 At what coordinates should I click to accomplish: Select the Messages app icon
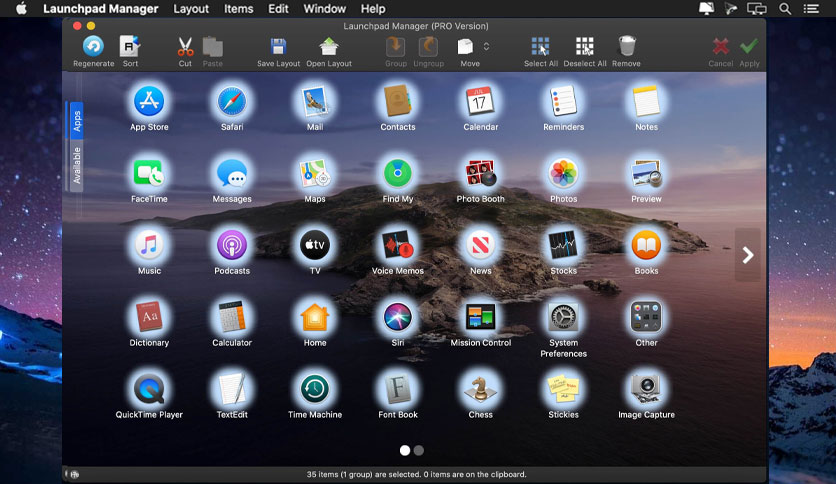[x=232, y=173]
